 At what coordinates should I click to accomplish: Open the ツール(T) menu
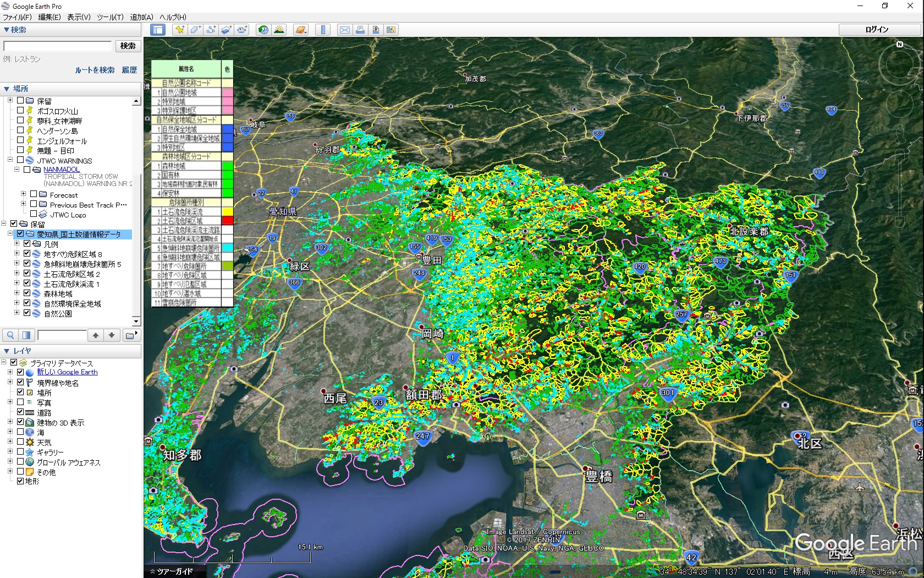click(x=110, y=17)
